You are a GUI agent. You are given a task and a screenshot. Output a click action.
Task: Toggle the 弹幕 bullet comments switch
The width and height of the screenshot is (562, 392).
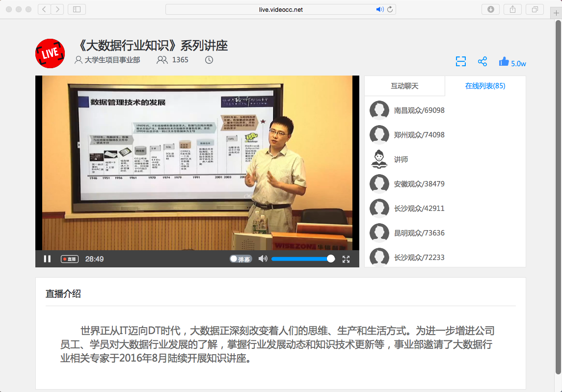tap(241, 259)
